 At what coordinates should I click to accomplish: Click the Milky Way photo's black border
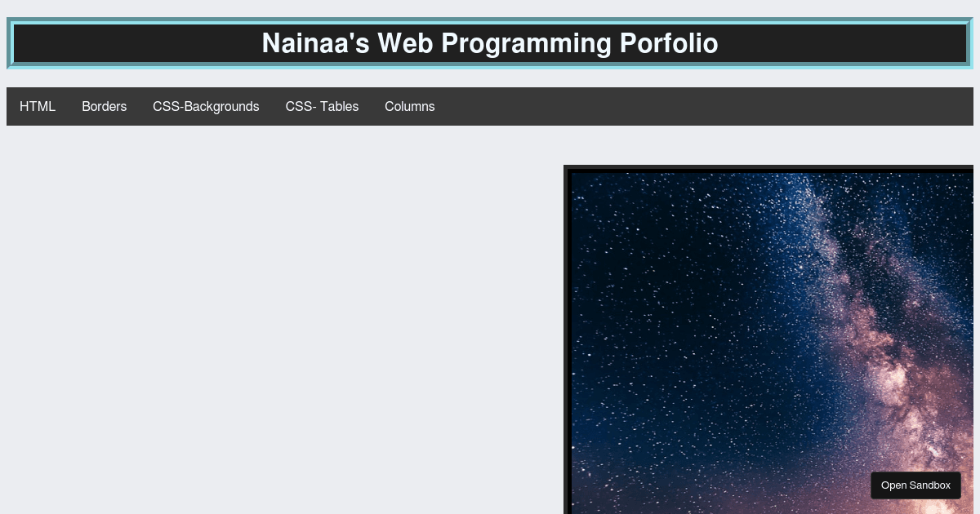(x=568, y=326)
